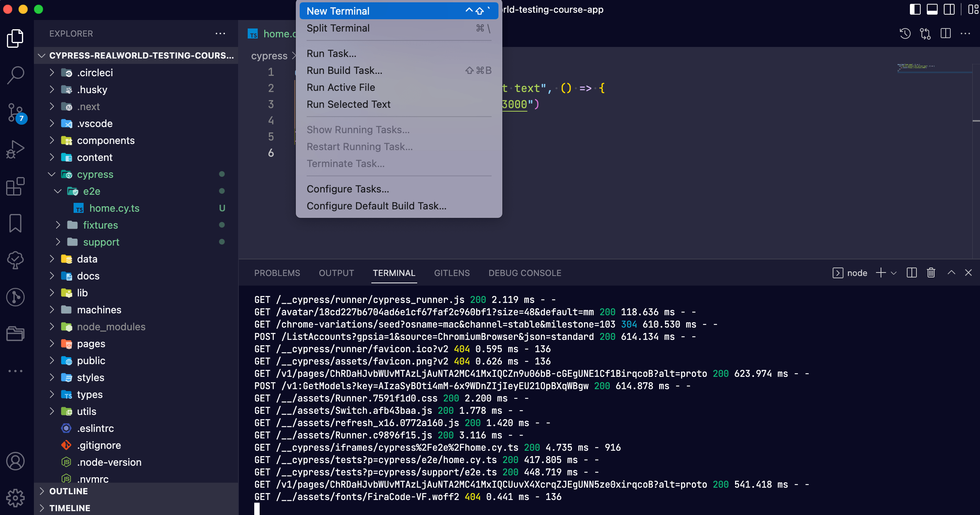Viewport: 980px width, 515px height.
Task: Open new terminal profile dropdown arrow
Action: pyautogui.click(x=894, y=273)
